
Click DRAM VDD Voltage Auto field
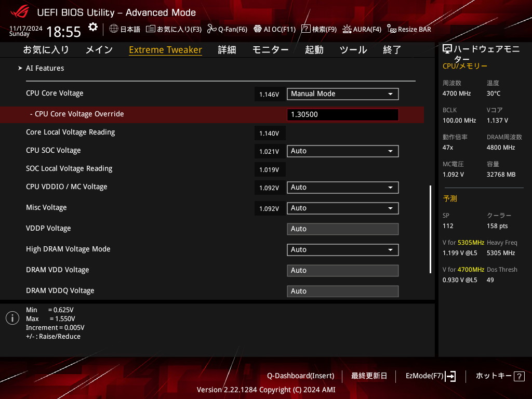click(x=343, y=270)
